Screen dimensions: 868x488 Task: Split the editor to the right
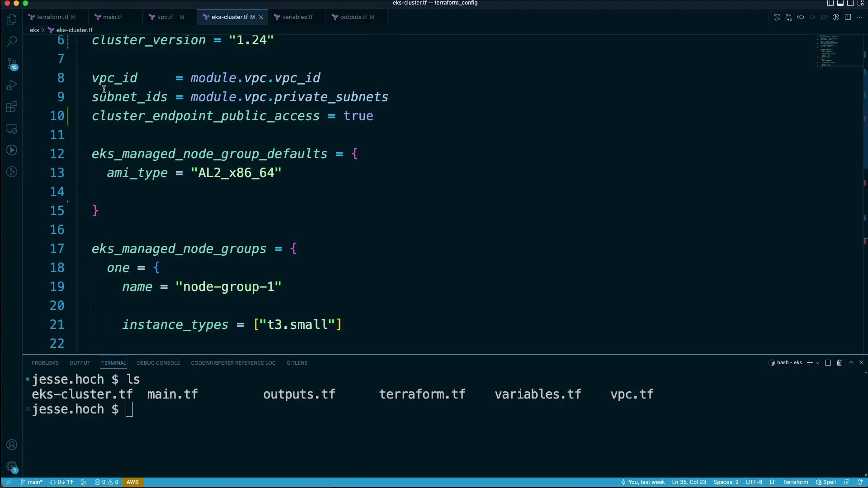click(x=848, y=17)
